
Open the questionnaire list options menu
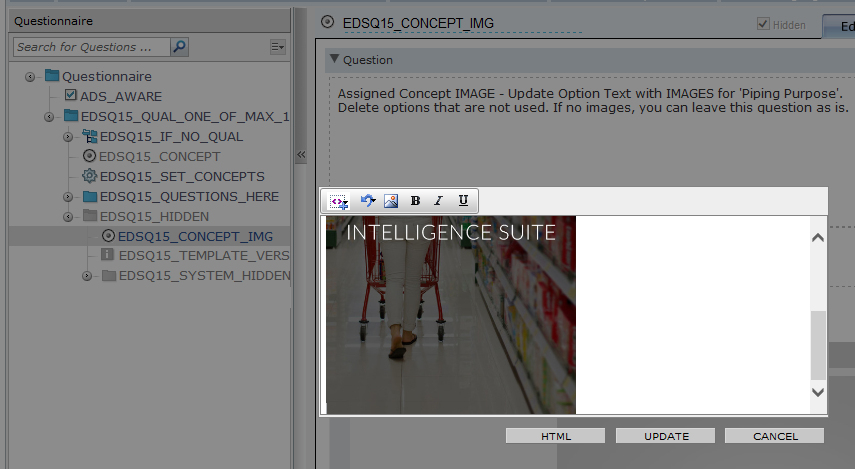coord(278,47)
